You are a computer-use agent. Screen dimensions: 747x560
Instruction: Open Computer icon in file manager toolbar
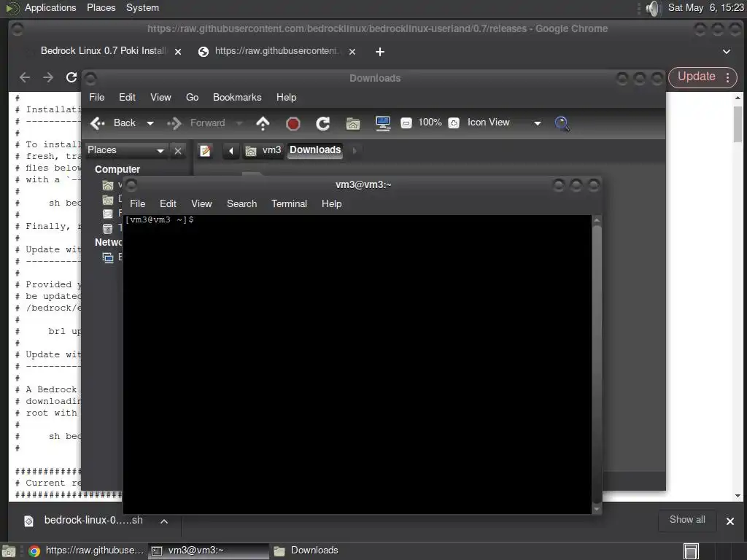click(382, 123)
